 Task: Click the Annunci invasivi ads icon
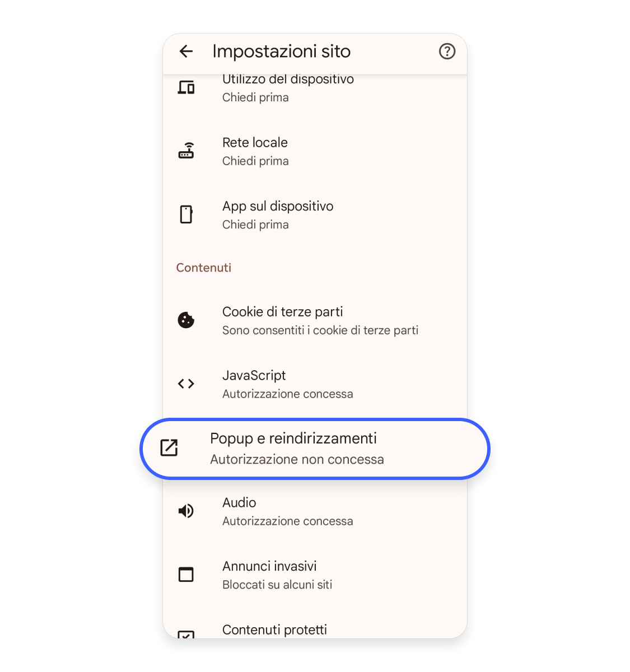pos(186,575)
